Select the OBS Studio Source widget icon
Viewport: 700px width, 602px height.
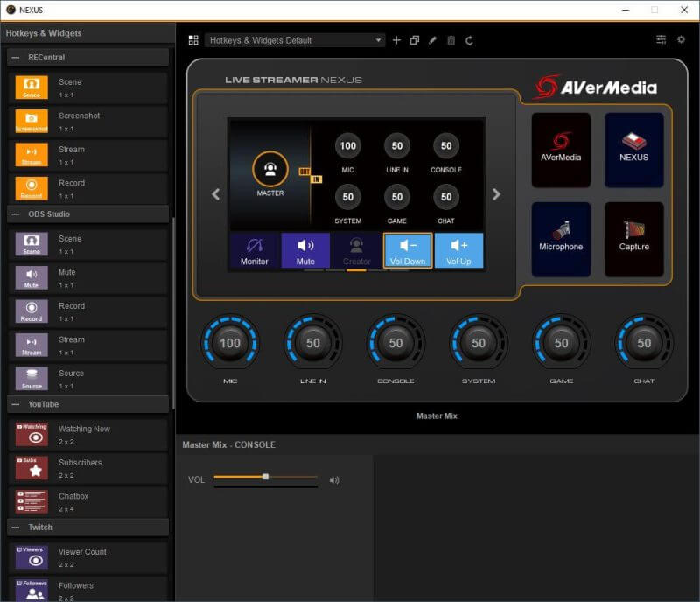coord(31,378)
